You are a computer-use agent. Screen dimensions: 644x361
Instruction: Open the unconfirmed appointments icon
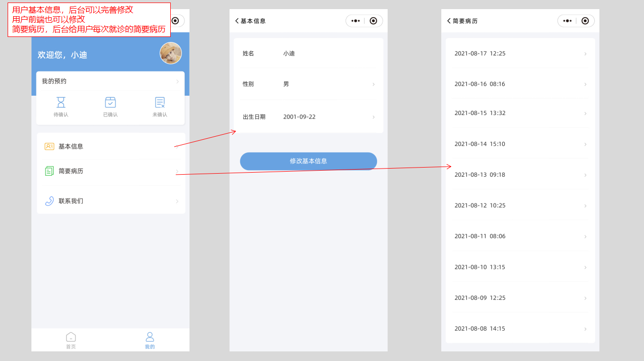[x=160, y=103]
